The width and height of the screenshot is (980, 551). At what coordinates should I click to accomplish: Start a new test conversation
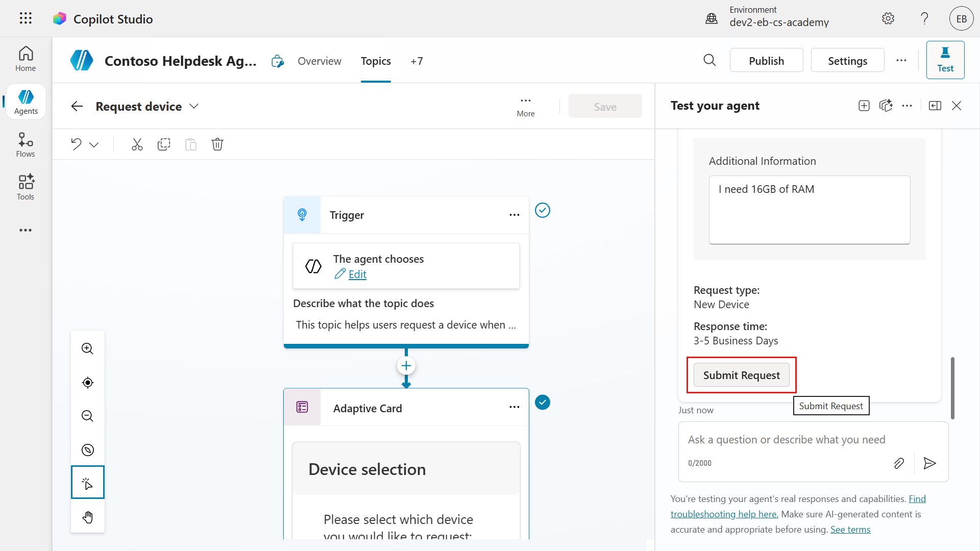[864, 106]
